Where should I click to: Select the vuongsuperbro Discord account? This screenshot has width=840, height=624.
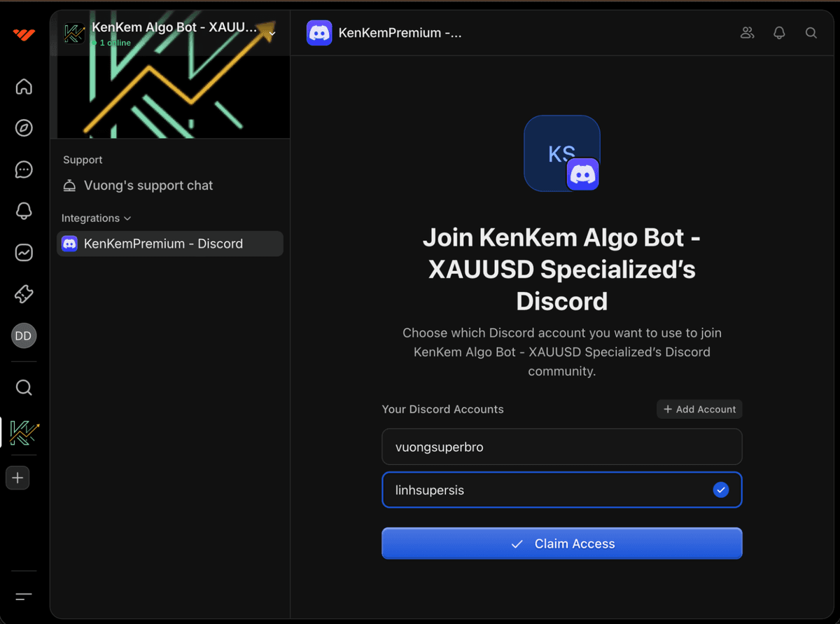[562, 447]
